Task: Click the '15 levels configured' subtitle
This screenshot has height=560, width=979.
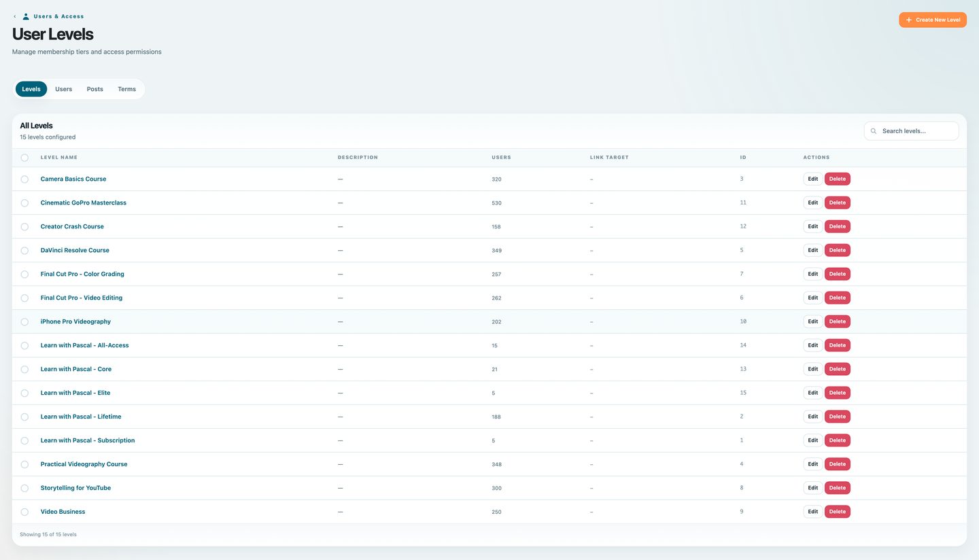Action: click(48, 137)
